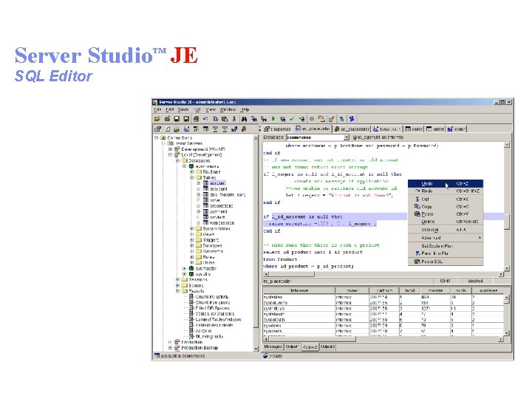Viewport: 532px width, 399px height.
Task: Open the Help menu
Action: pyautogui.click(x=245, y=109)
